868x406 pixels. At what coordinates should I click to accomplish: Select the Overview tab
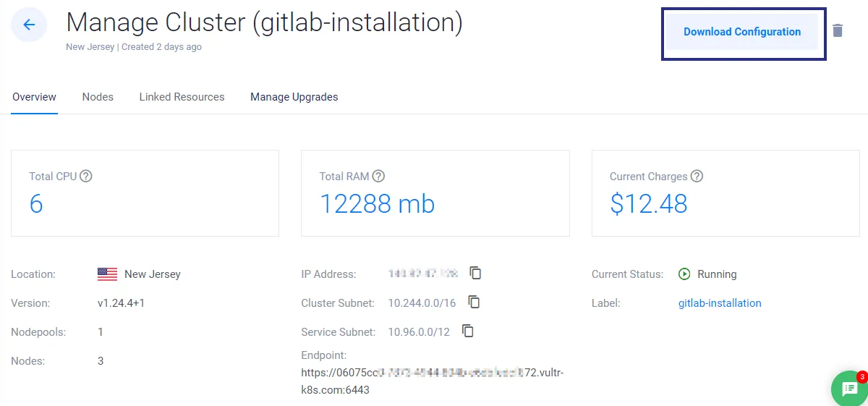(34, 97)
